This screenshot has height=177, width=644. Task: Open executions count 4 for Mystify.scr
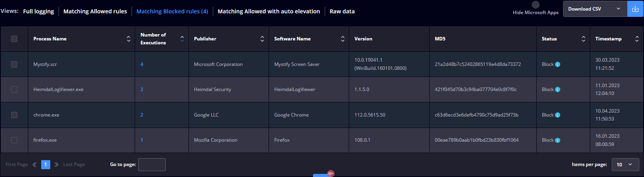pyautogui.click(x=142, y=64)
